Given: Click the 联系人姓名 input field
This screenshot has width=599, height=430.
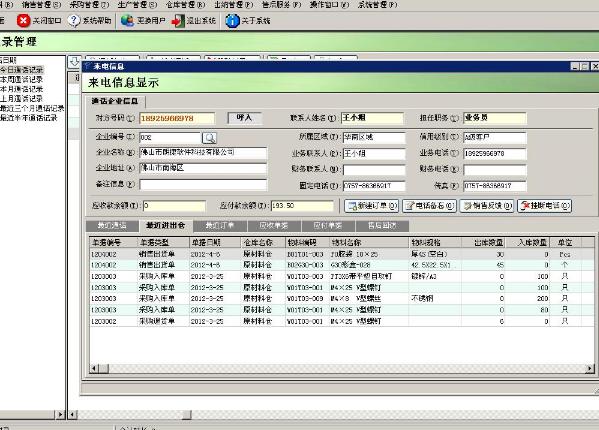Looking at the screenshot, I should [372, 118].
